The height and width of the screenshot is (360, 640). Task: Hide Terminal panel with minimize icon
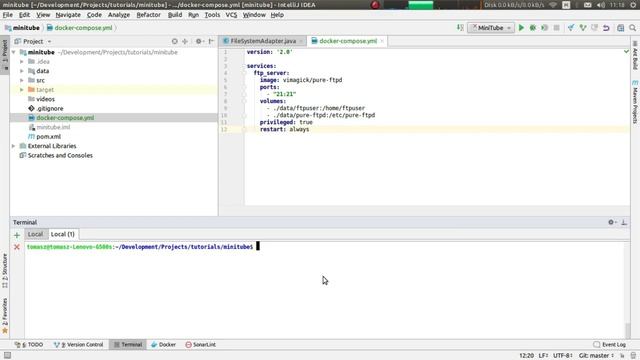[x=624, y=222]
